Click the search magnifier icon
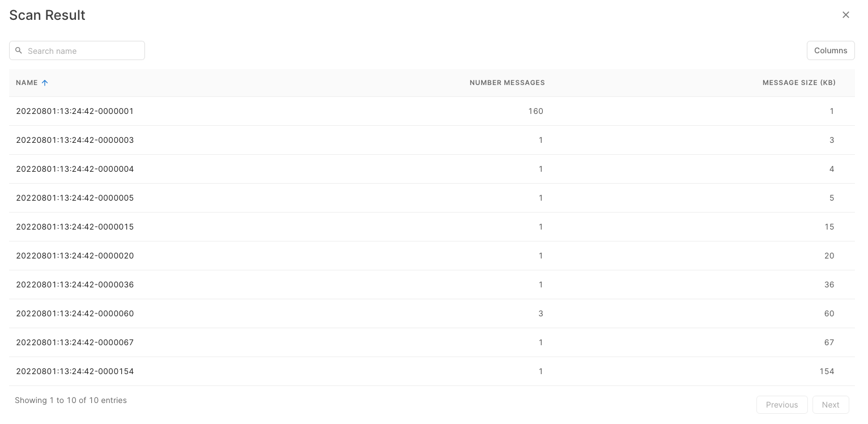Viewport: 868px width, 424px height. pos(19,50)
